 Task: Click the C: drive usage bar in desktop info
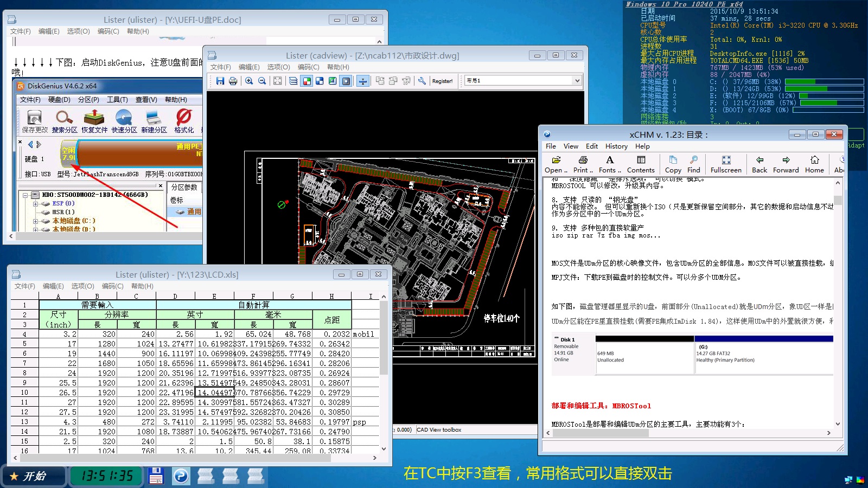coord(824,82)
